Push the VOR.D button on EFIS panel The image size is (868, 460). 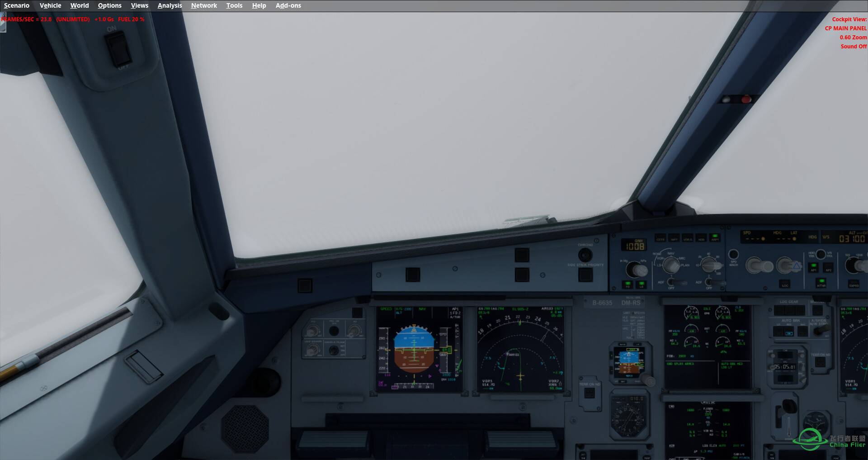pos(688,238)
